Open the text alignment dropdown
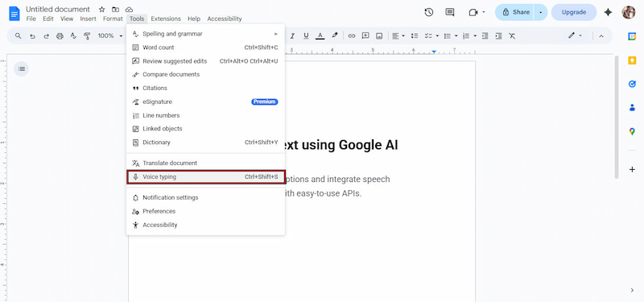Viewport: 644px width, 302px height. [x=398, y=35]
